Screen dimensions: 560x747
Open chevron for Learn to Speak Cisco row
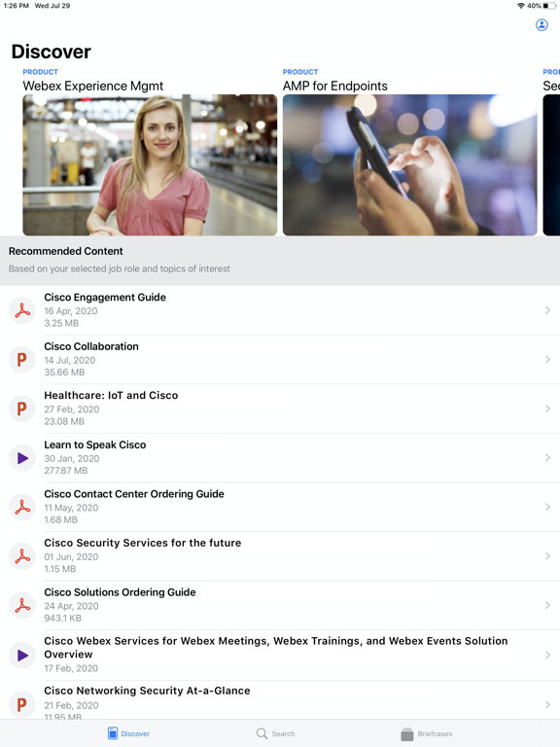click(x=547, y=458)
